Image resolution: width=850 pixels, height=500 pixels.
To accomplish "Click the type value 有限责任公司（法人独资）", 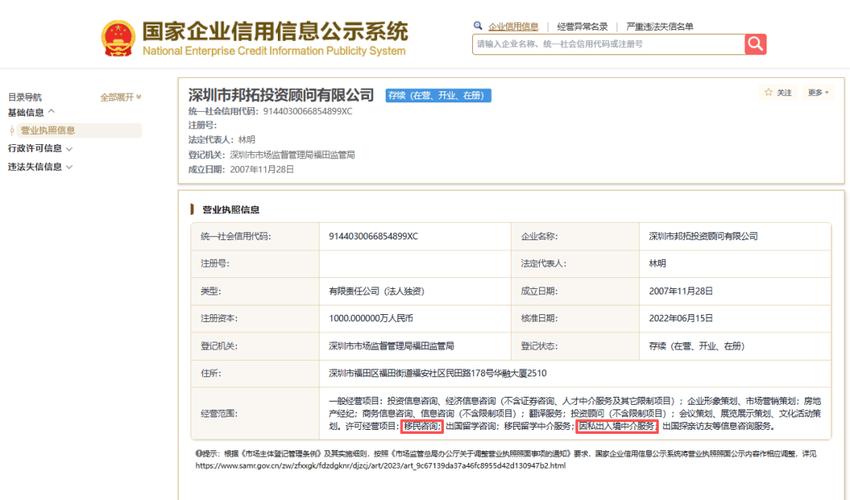I will coord(376,291).
